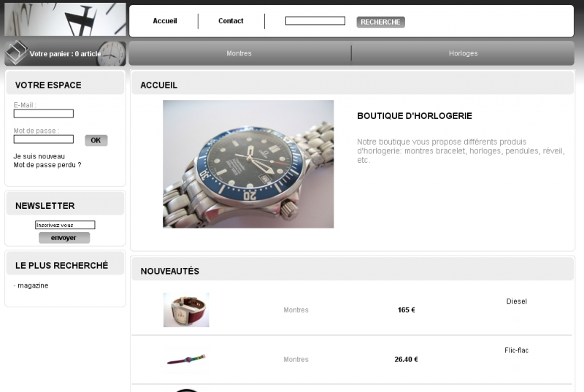Click the clock logo banner image
The width and height of the screenshot is (584, 392).
click(65, 20)
